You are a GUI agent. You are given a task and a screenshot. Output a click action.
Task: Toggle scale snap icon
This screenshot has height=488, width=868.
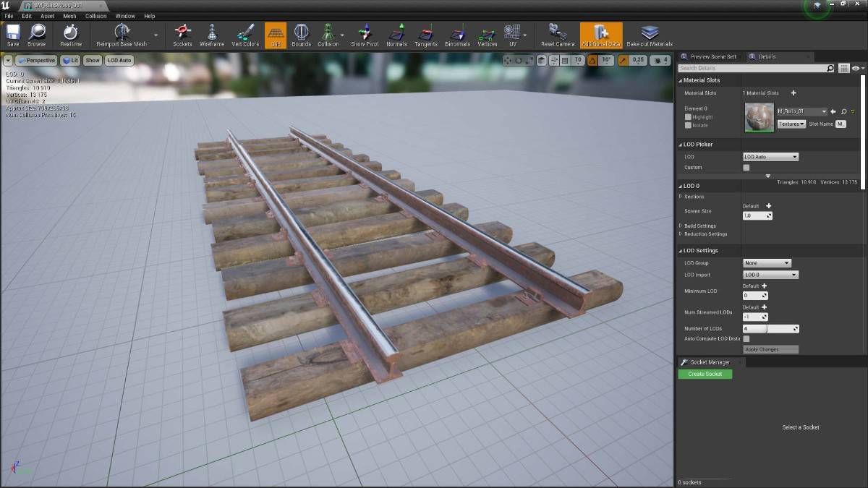[x=623, y=61]
